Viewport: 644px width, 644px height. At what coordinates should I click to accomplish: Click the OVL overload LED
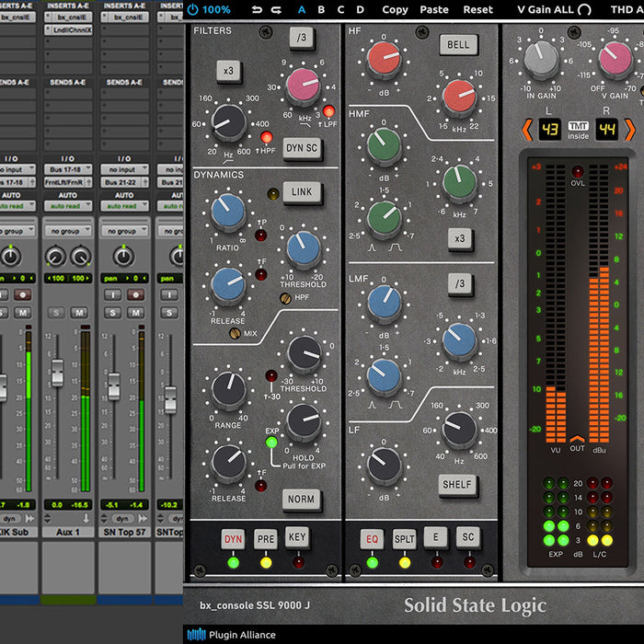[x=578, y=171]
